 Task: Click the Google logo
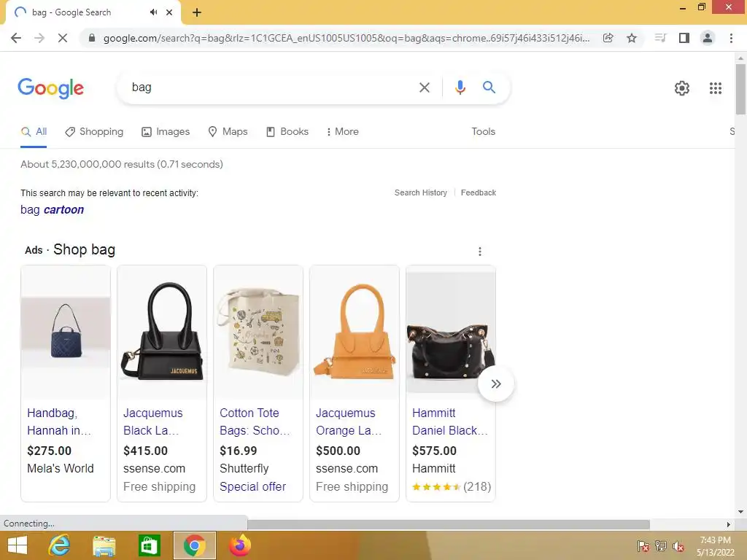(51, 88)
